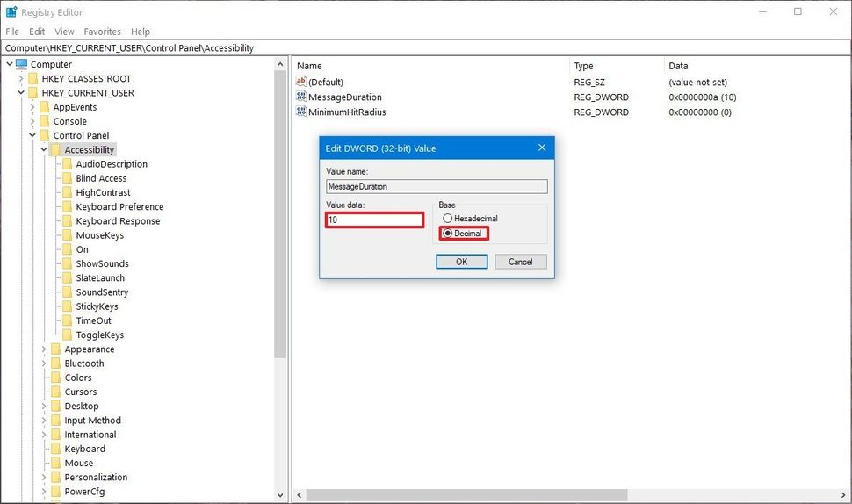Click the (Default) string value icon

point(301,82)
